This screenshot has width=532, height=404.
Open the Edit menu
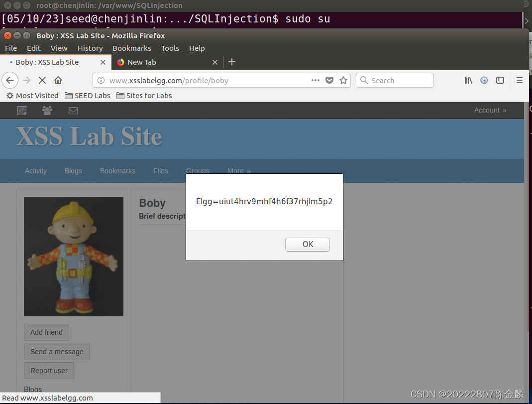pyautogui.click(x=33, y=48)
